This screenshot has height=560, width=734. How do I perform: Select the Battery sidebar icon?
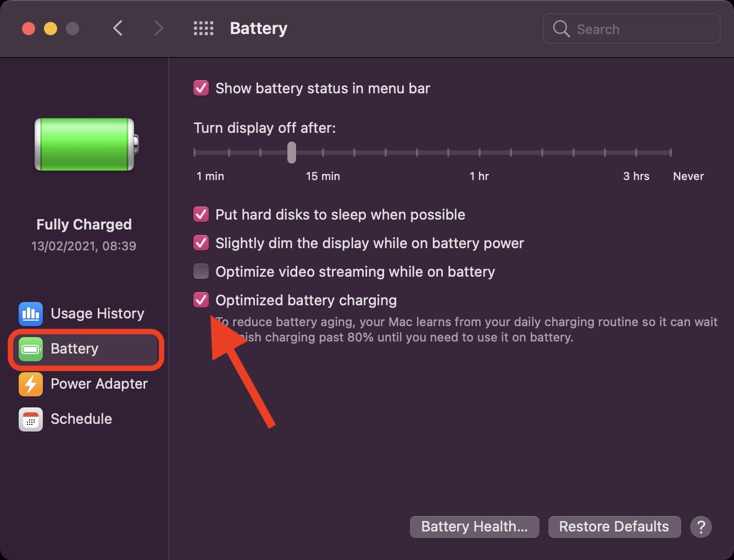click(30, 349)
